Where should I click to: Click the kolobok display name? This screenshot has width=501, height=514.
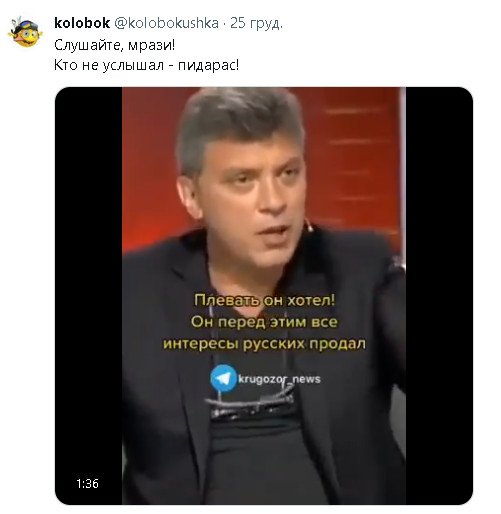click(x=82, y=23)
